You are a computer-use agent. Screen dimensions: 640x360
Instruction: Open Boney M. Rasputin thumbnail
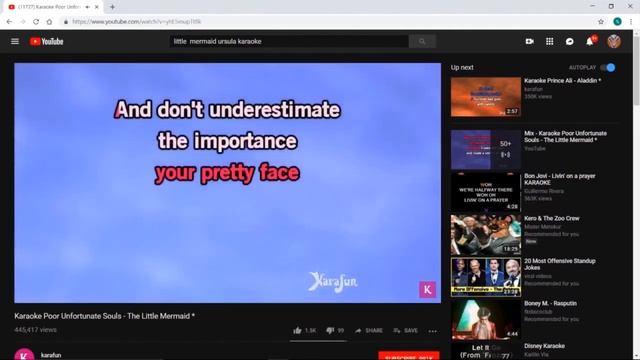[486, 320]
